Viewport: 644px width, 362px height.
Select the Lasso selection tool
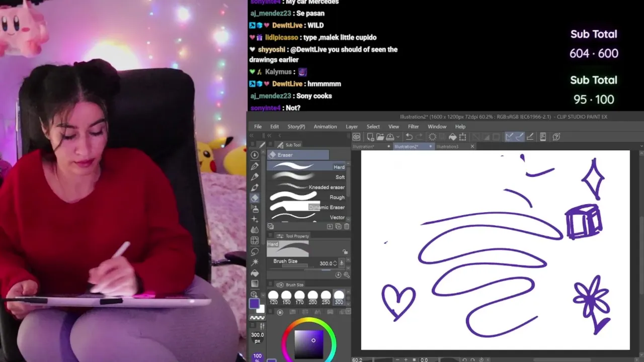[255, 252]
